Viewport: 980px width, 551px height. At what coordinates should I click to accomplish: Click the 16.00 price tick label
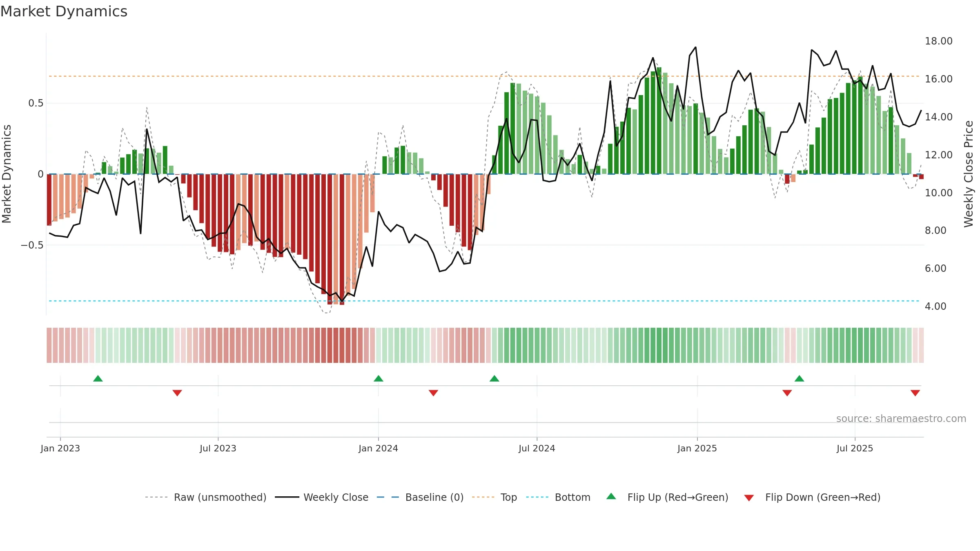pos(938,79)
